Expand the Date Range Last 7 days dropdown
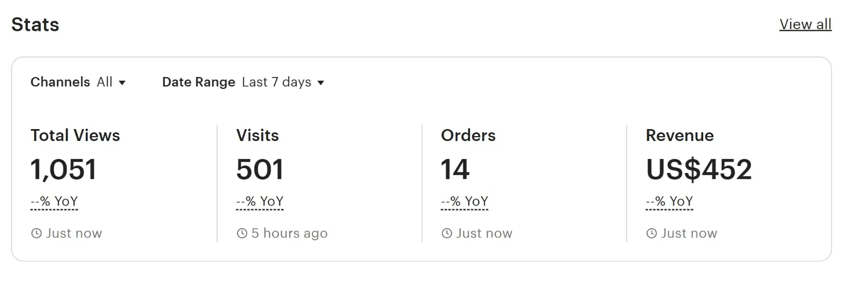This screenshot has height=282, width=868. click(x=243, y=82)
